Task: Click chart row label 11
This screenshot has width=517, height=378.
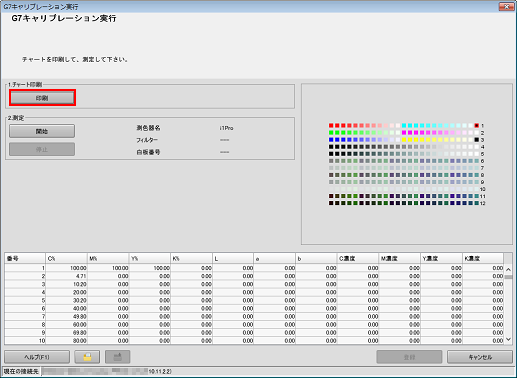Action: [482, 196]
